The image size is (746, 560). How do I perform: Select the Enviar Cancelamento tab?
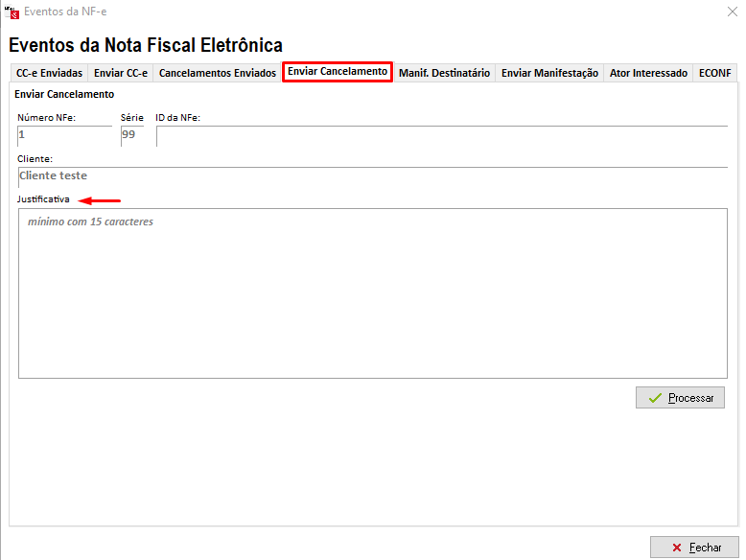[x=338, y=72]
